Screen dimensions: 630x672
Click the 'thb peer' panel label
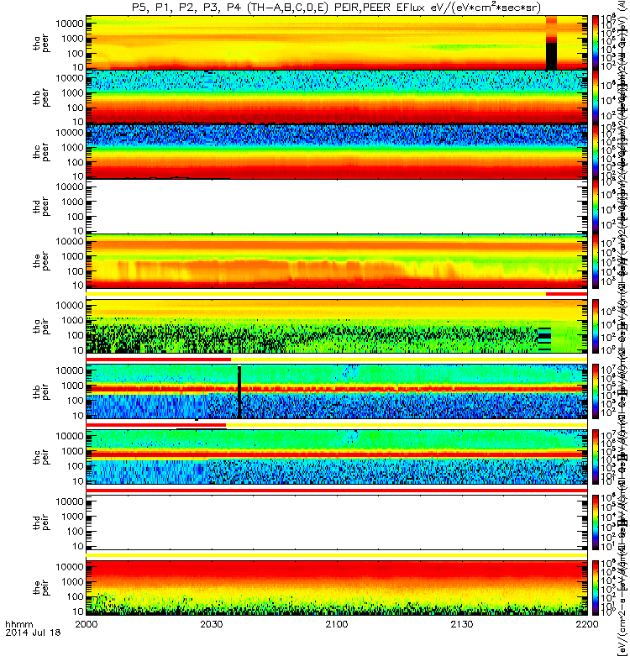40,98
